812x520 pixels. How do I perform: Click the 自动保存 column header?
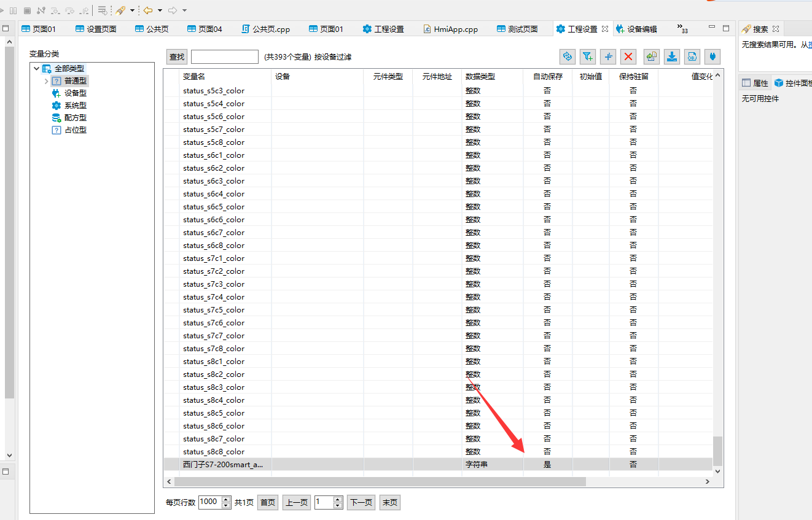click(548, 77)
